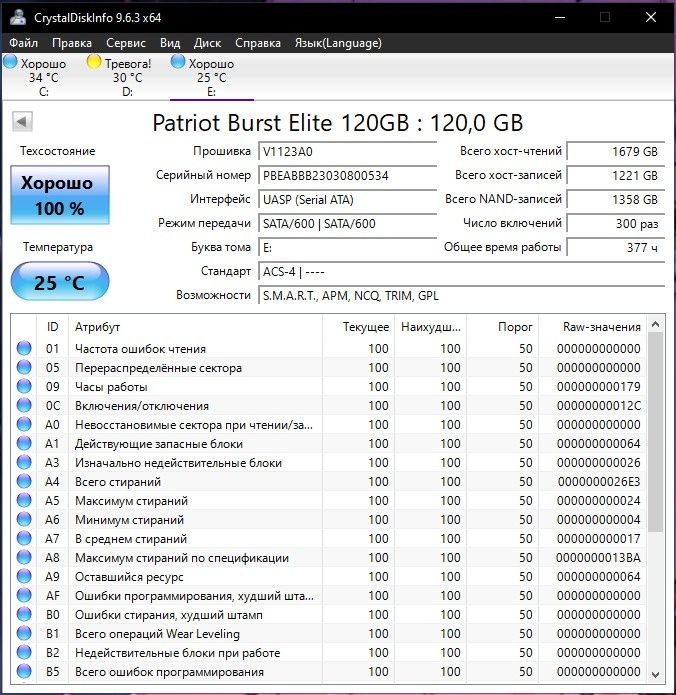Click power-on count value 300 раз
The width and height of the screenshot is (676, 695).
tap(616, 223)
